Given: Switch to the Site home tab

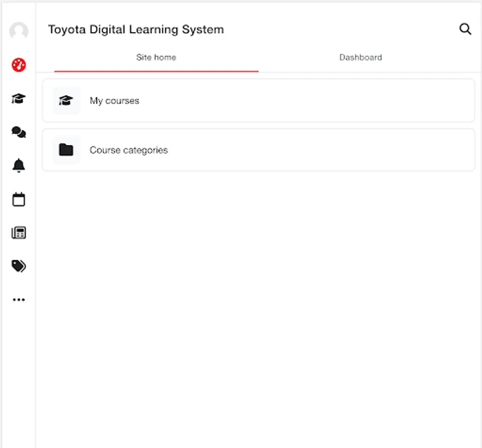Looking at the screenshot, I should pos(156,57).
